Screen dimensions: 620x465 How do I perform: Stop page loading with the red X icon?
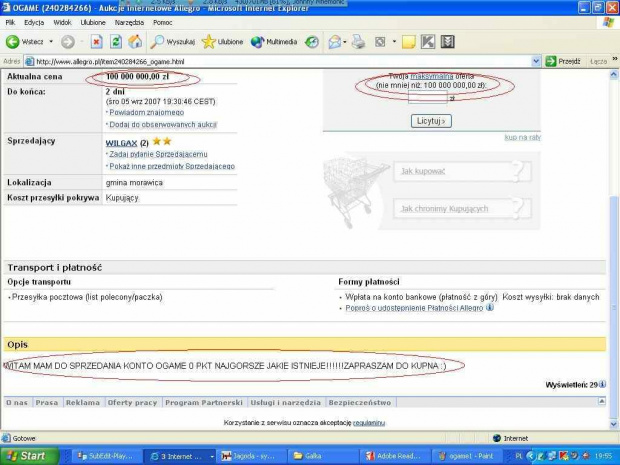(96, 42)
